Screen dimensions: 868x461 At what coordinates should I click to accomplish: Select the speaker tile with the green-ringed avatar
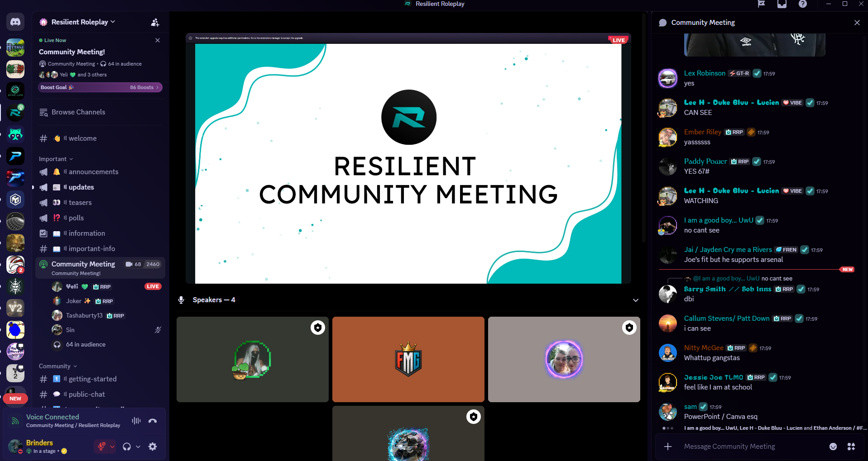pos(252,359)
